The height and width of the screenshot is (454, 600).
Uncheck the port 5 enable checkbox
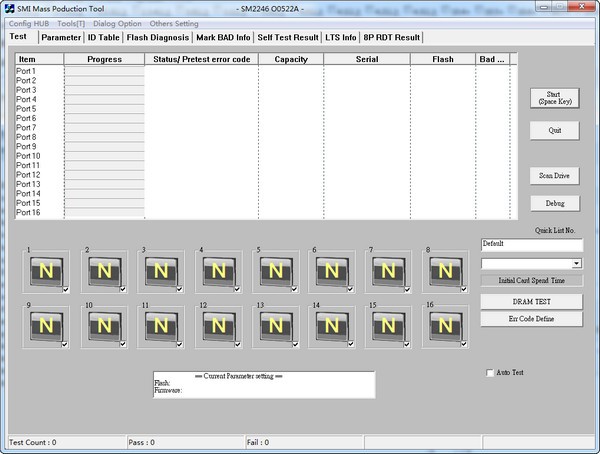pos(294,289)
